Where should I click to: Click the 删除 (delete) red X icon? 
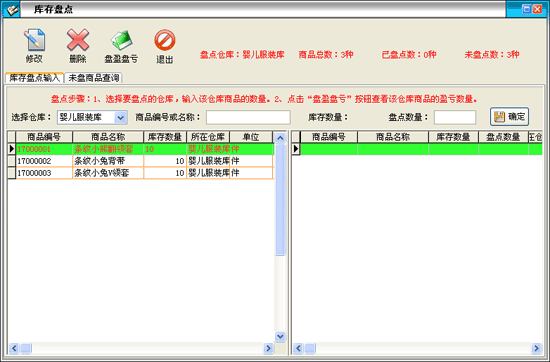coord(78,40)
